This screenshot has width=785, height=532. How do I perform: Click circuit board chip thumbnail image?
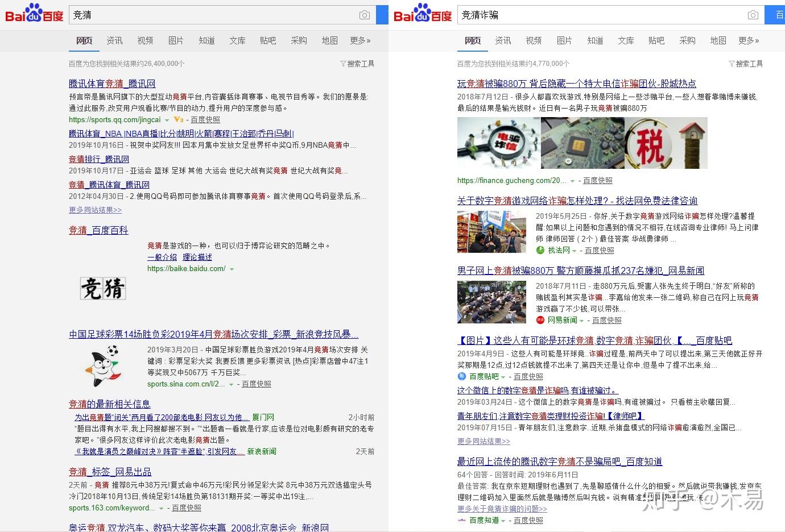point(582,143)
